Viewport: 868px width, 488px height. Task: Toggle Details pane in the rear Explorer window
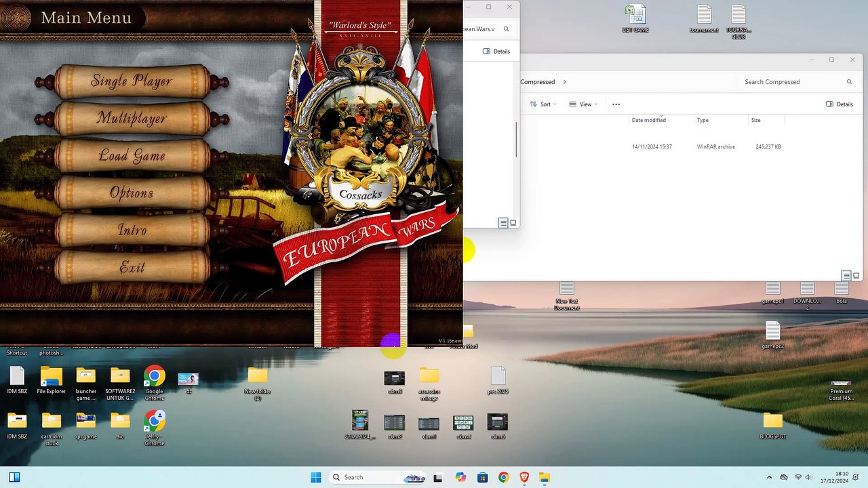click(496, 52)
